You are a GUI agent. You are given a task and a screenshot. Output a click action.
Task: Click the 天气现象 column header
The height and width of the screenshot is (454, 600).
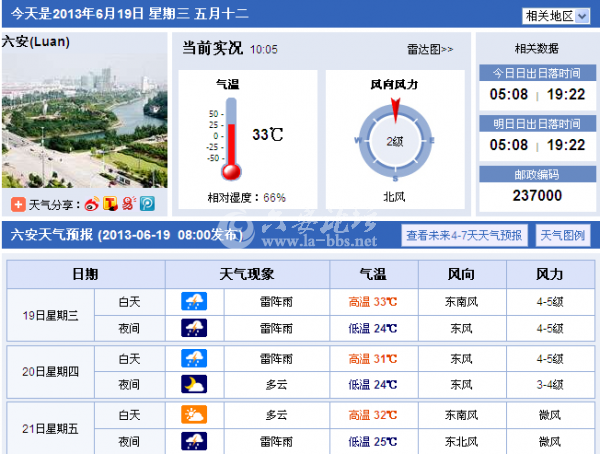click(x=247, y=274)
